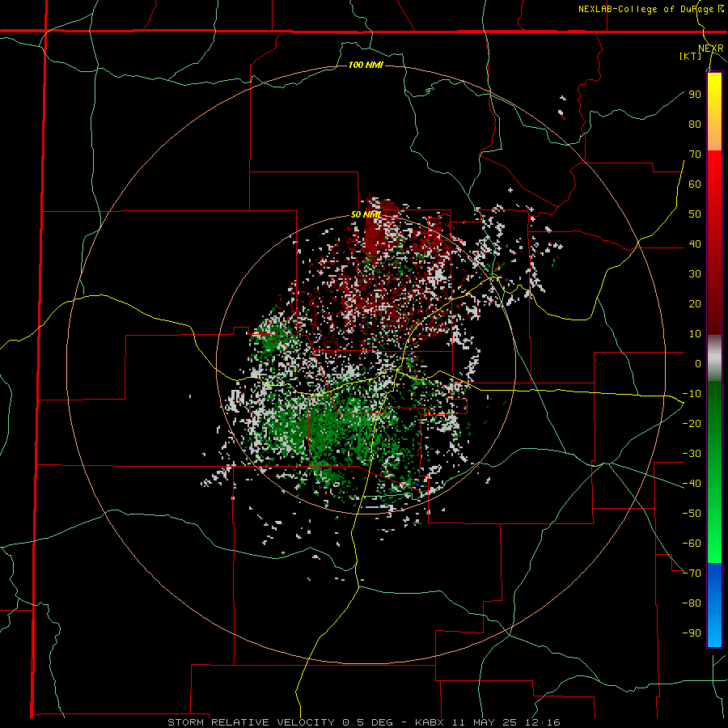
Task: Click the 12:16 timestamp text
Action: 544,722
